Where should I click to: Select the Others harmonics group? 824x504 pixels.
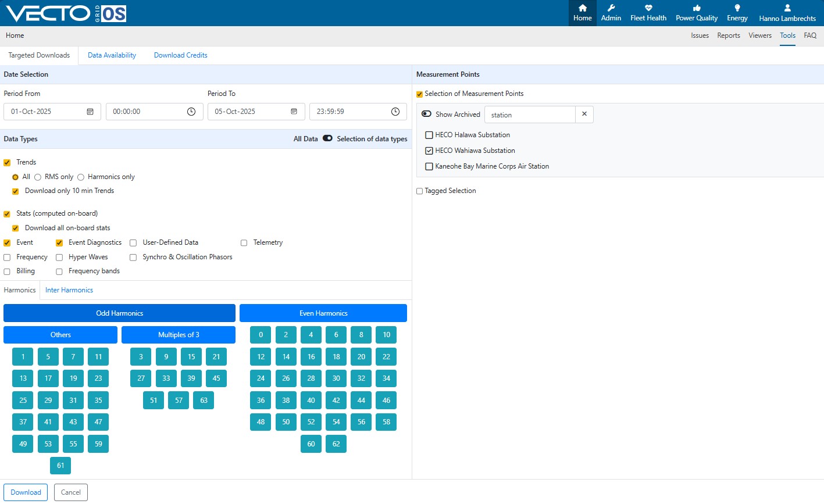pos(60,335)
